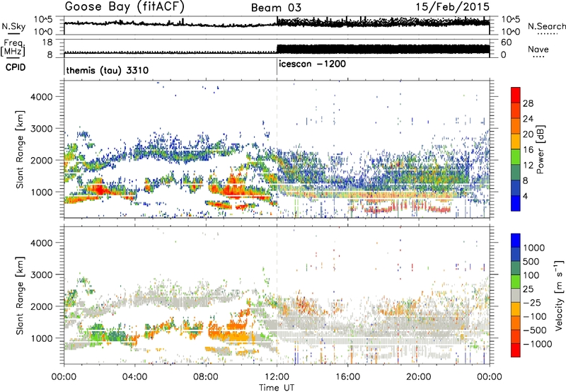Click the 'N.Sky' legend label
The height and width of the screenshot is (392, 566).
tap(13, 26)
